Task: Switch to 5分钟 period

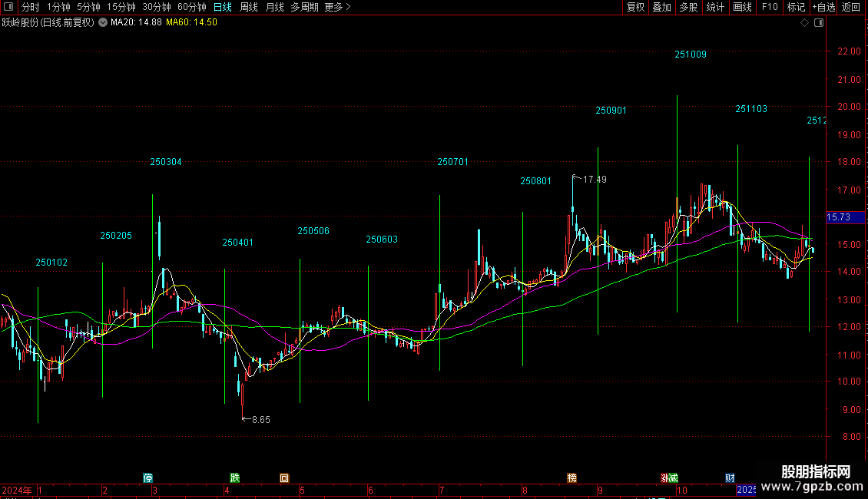Action: click(x=88, y=7)
